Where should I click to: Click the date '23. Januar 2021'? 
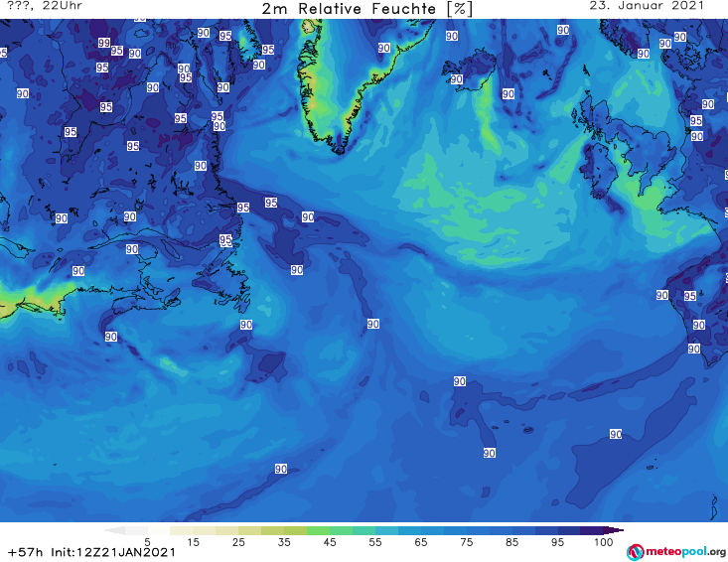point(647,6)
